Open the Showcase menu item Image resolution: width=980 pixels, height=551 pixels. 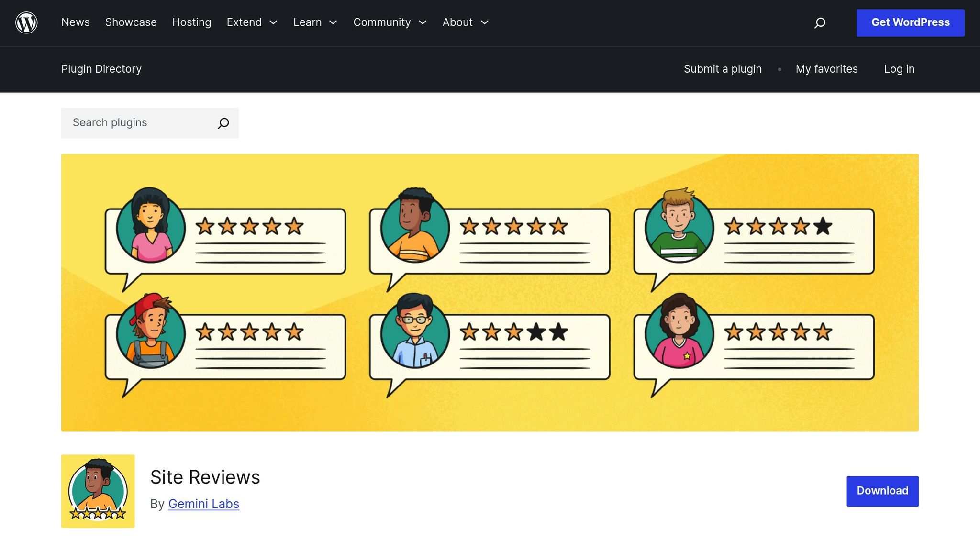(131, 22)
